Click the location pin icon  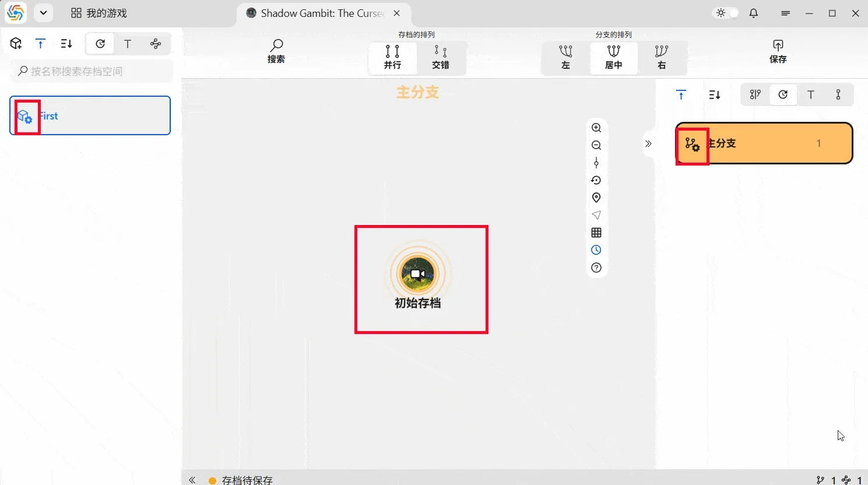[596, 198]
